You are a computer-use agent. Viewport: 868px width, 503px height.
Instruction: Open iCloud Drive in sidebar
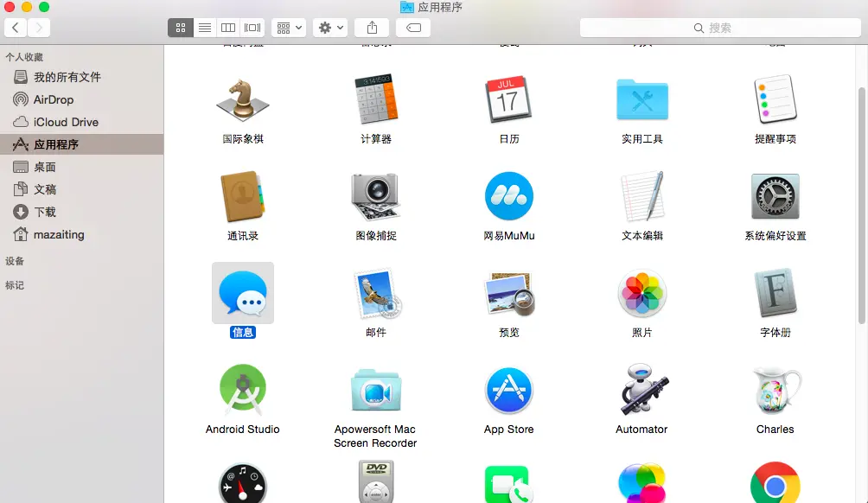click(x=82, y=122)
